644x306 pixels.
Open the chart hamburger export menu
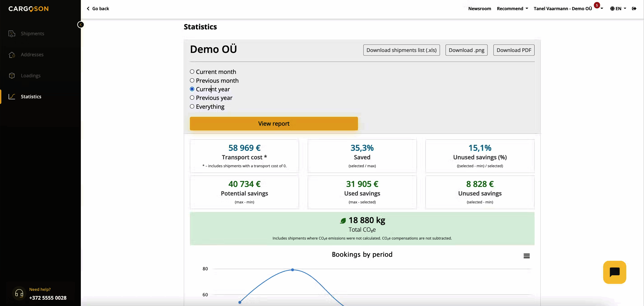527,256
